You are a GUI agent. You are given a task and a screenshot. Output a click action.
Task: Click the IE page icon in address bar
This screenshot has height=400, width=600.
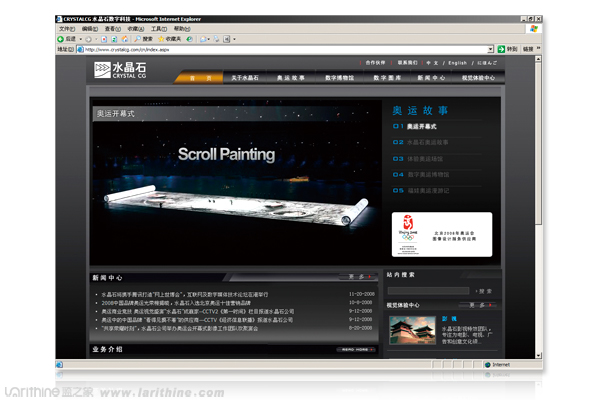80,49
